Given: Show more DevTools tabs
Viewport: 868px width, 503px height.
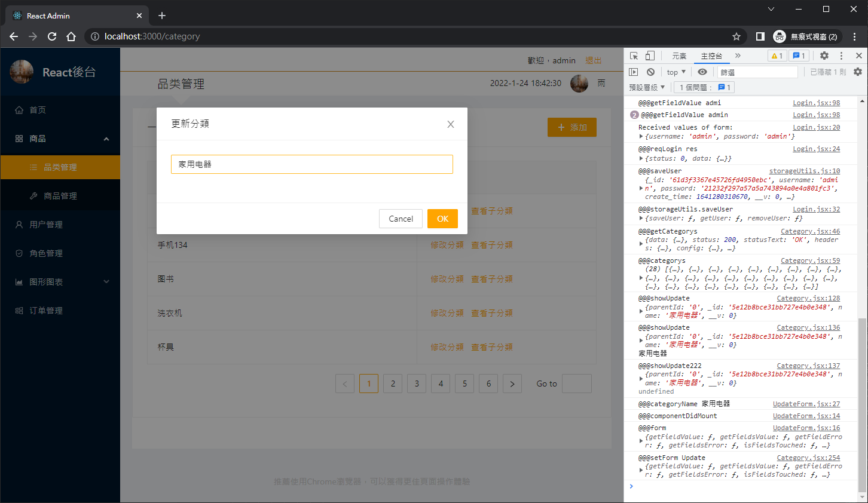Looking at the screenshot, I should [738, 56].
